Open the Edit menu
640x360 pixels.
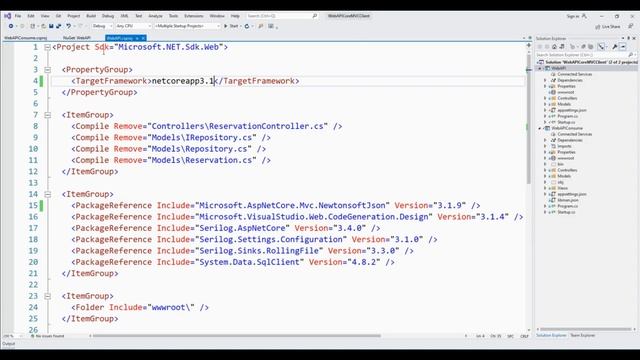pyautogui.click(x=31, y=16)
